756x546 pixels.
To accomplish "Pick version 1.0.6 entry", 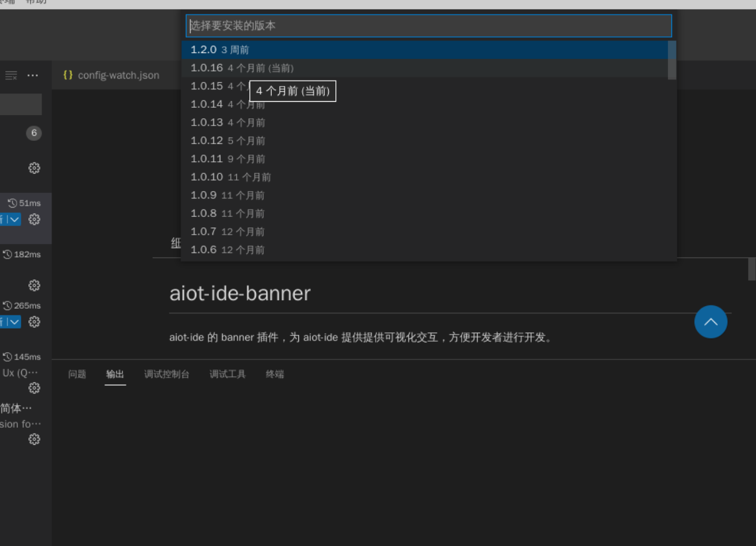I will pos(425,250).
